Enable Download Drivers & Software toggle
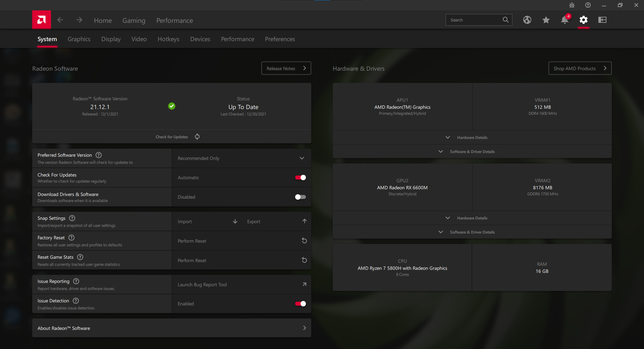The width and height of the screenshot is (644, 349). click(301, 197)
